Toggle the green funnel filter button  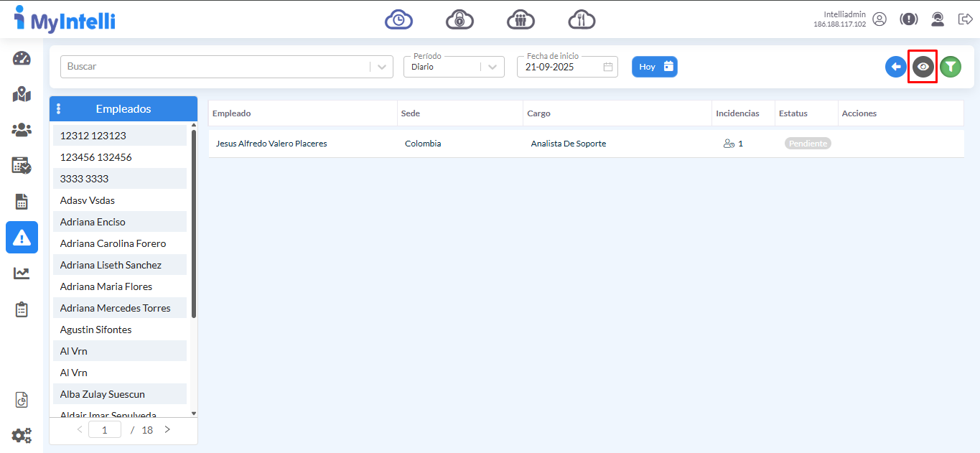pyautogui.click(x=951, y=67)
